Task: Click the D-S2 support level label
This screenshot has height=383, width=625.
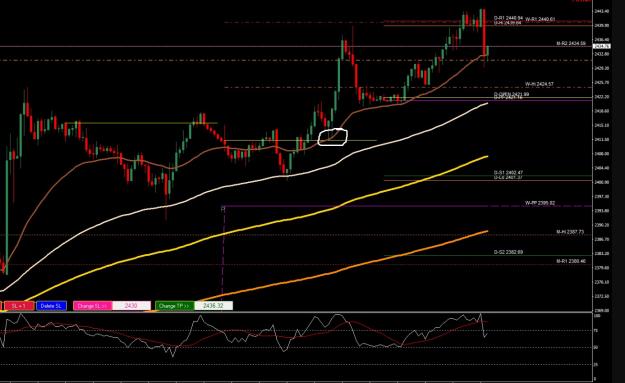Action: 508,252
